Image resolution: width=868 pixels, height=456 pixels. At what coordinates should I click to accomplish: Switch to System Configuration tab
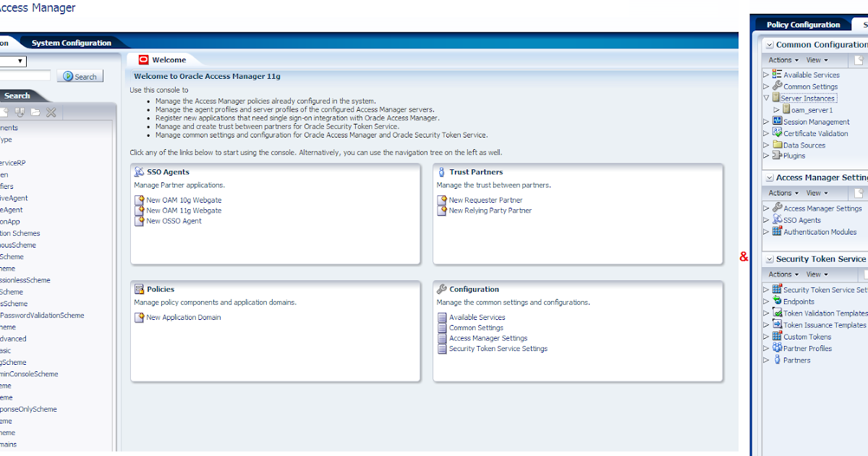[71, 43]
